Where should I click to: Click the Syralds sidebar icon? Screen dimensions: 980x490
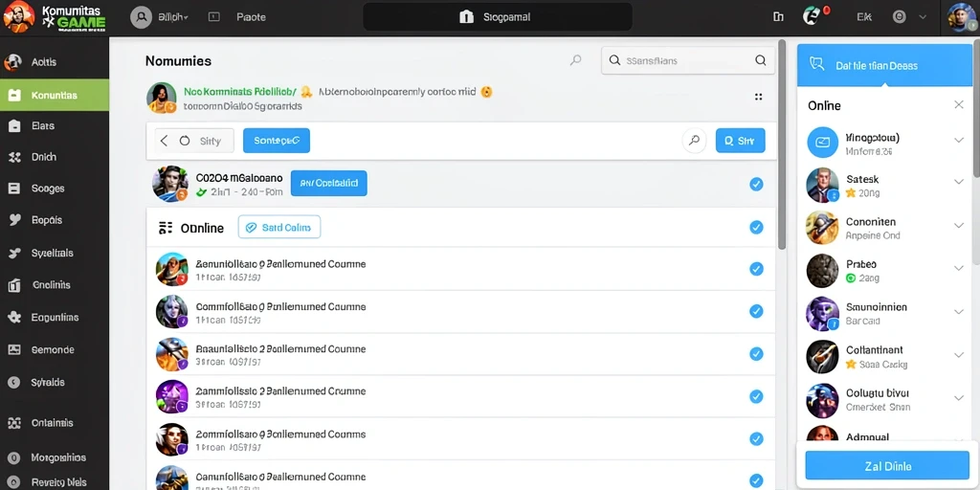pos(14,382)
